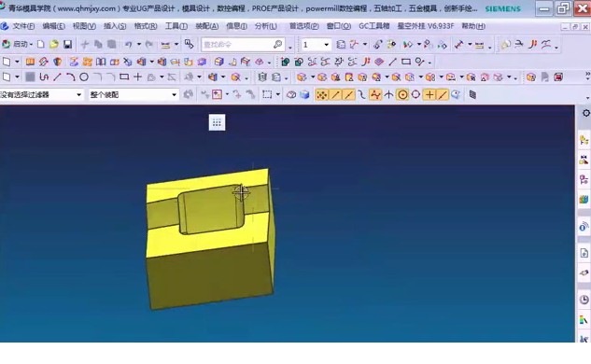The height and width of the screenshot is (364, 591).
Task: Open the Help 帮助(H) menu
Action: pyautogui.click(x=473, y=26)
